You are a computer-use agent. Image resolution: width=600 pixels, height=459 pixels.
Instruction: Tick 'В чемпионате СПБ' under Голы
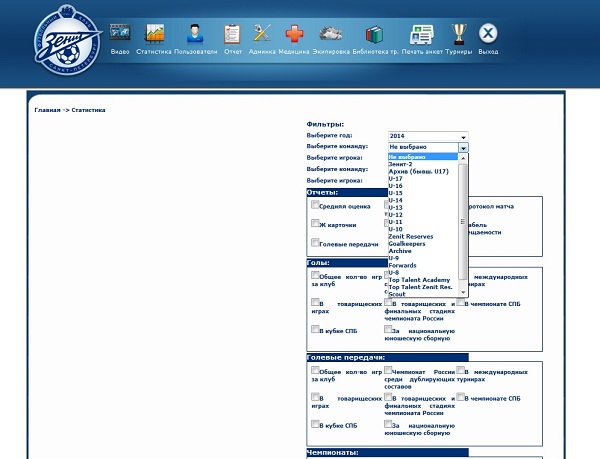click(x=461, y=303)
